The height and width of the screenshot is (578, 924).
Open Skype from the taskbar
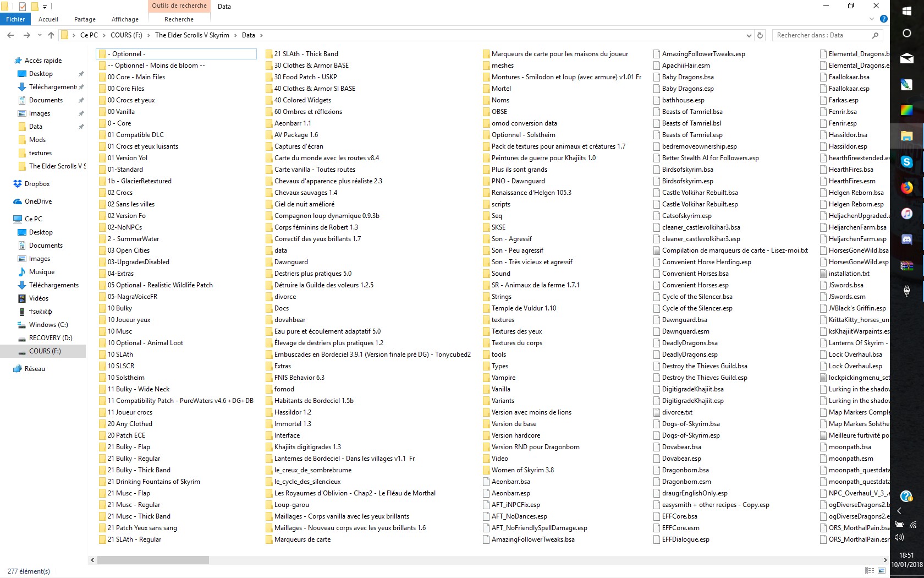pyautogui.click(x=906, y=162)
